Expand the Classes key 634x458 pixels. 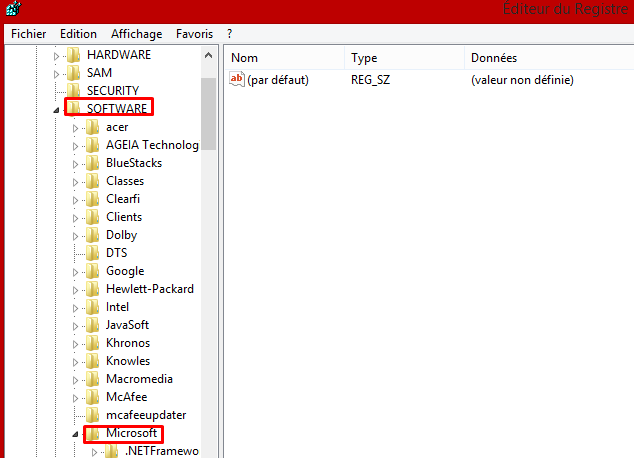point(75,182)
